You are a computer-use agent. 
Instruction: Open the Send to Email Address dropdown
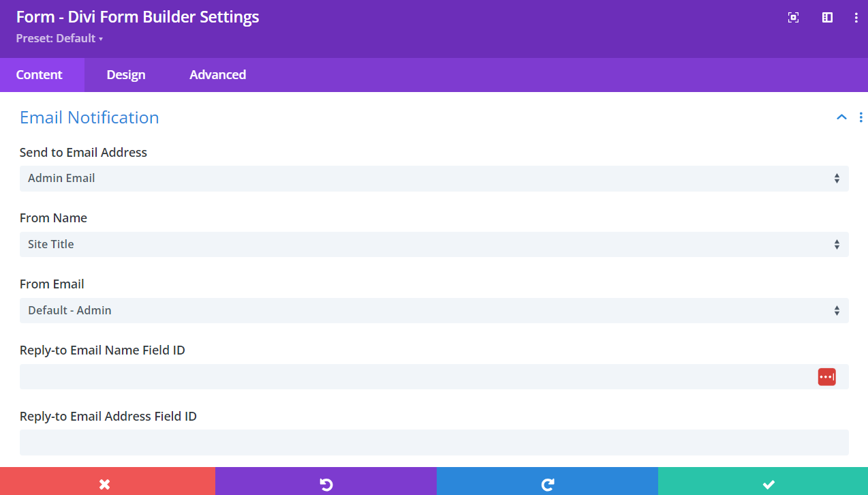[x=433, y=179]
